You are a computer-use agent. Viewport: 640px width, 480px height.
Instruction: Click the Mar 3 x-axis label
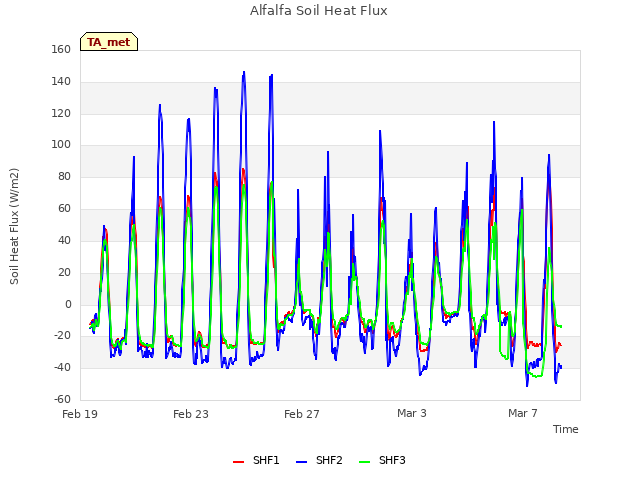coord(412,413)
